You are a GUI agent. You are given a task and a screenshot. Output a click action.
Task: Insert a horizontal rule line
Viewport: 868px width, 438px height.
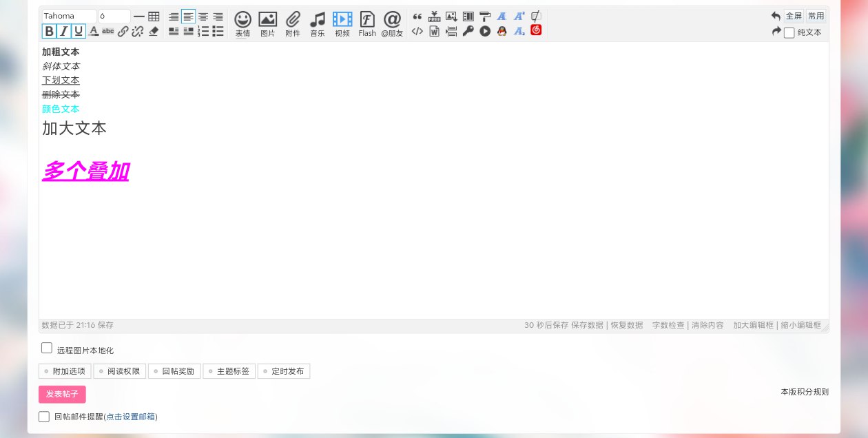[139, 17]
